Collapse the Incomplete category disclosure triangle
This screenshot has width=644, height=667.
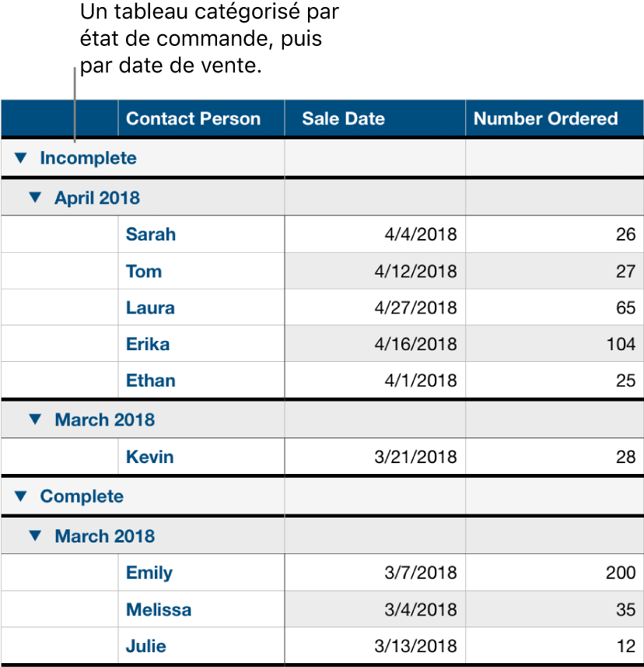point(23,157)
